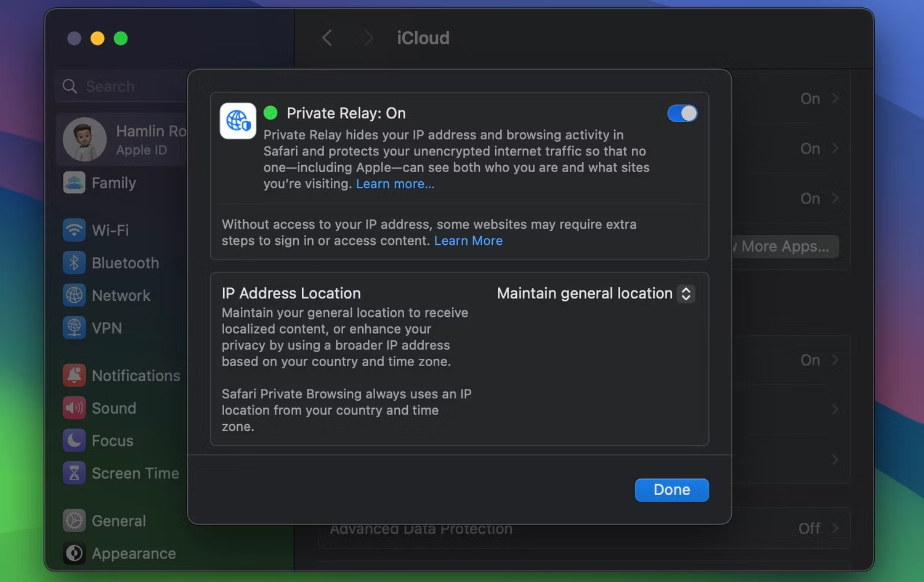Expand the Advanced Data Protection Off chevron
This screenshot has width=924, height=582.
tap(835, 528)
